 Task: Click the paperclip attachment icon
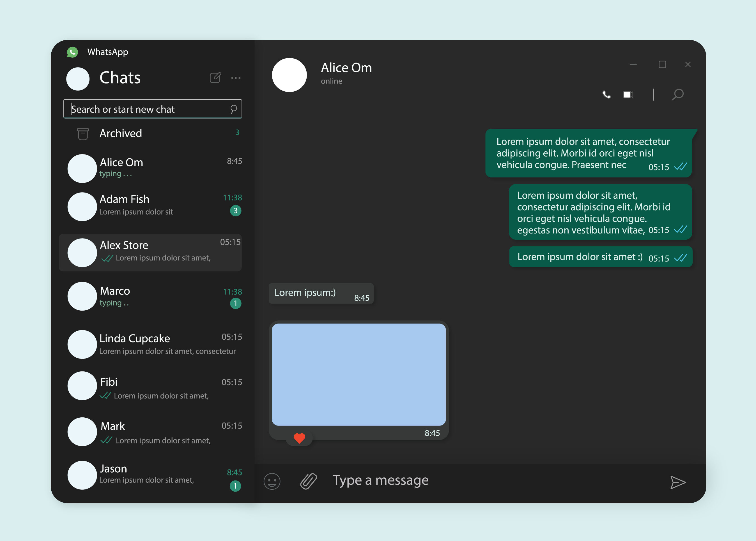pos(309,481)
